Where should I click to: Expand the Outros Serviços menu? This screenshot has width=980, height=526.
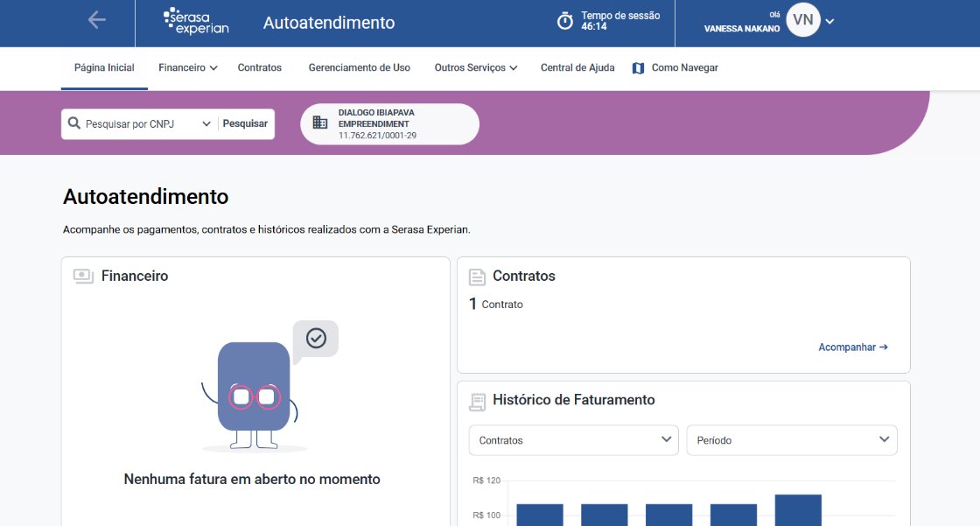tap(475, 67)
